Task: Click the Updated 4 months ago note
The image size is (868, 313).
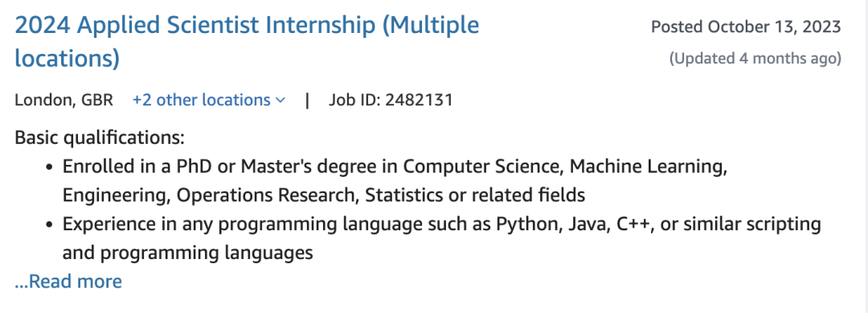Action: pos(755,58)
